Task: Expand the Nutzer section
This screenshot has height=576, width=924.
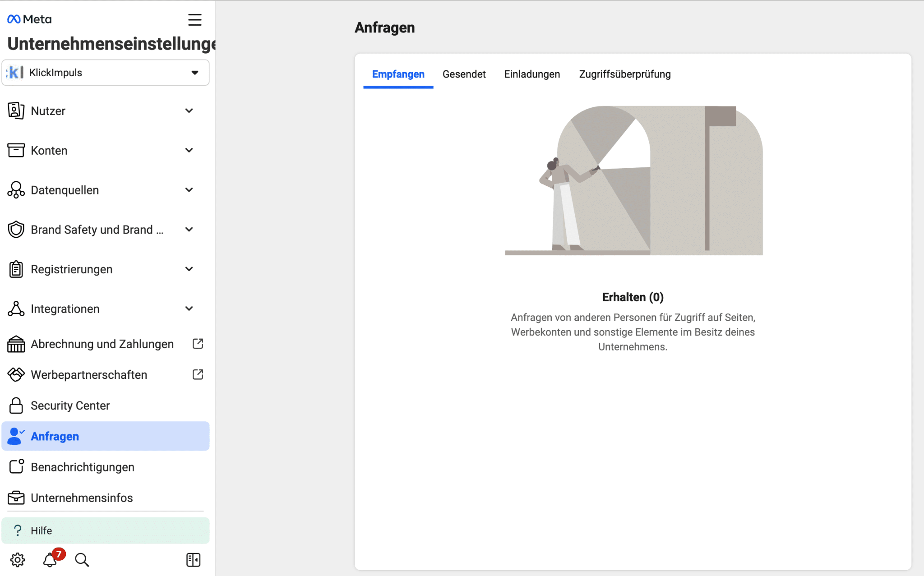Action: coord(189,111)
